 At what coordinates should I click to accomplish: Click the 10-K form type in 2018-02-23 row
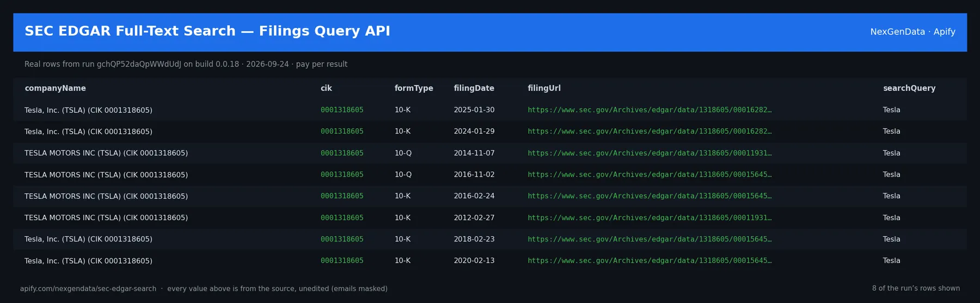[403, 239]
